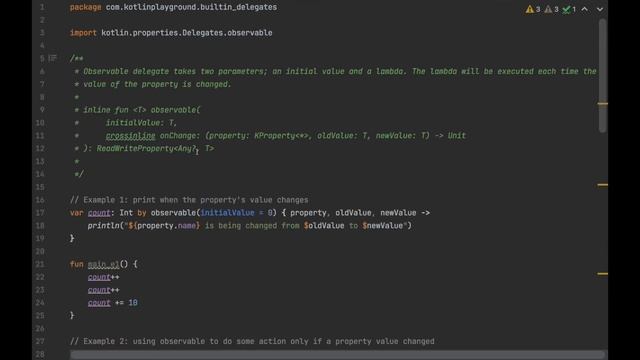Click 'observable' call on line 17
The width and height of the screenshot is (640, 360).
(x=173, y=213)
